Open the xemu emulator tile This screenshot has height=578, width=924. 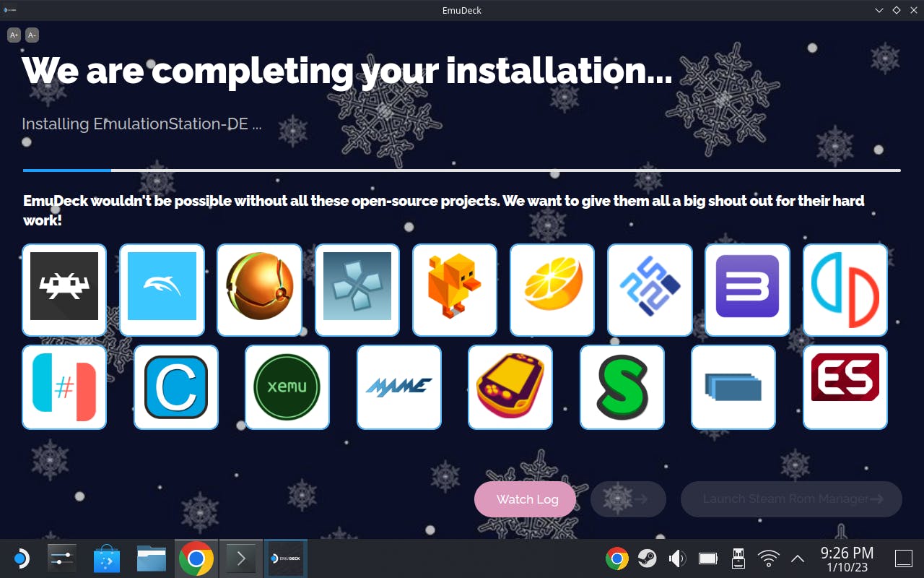click(287, 387)
